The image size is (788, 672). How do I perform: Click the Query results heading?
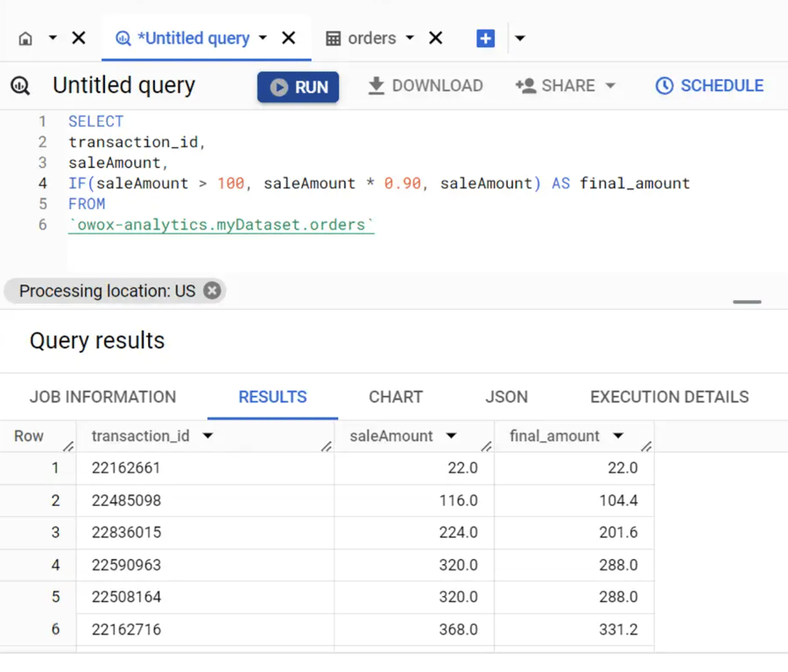click(x=97, y=340)
